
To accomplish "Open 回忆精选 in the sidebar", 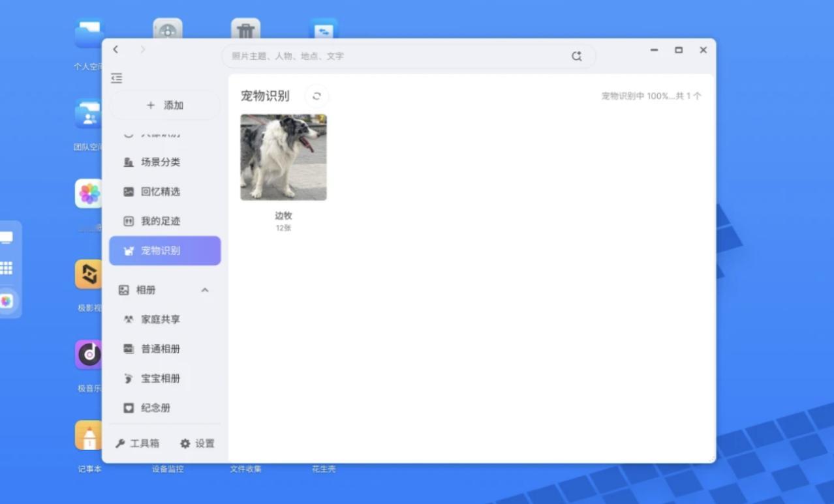I will (x=165, y=192).
